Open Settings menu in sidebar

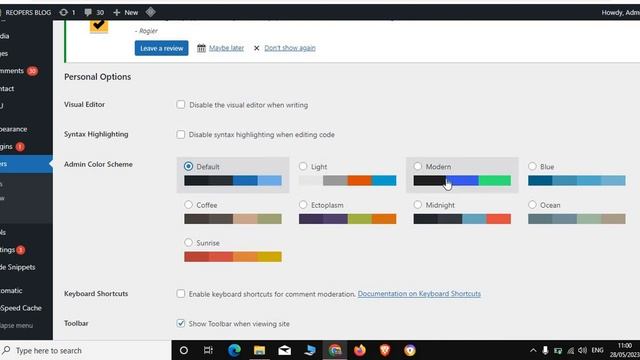click(x=25, y=250)
